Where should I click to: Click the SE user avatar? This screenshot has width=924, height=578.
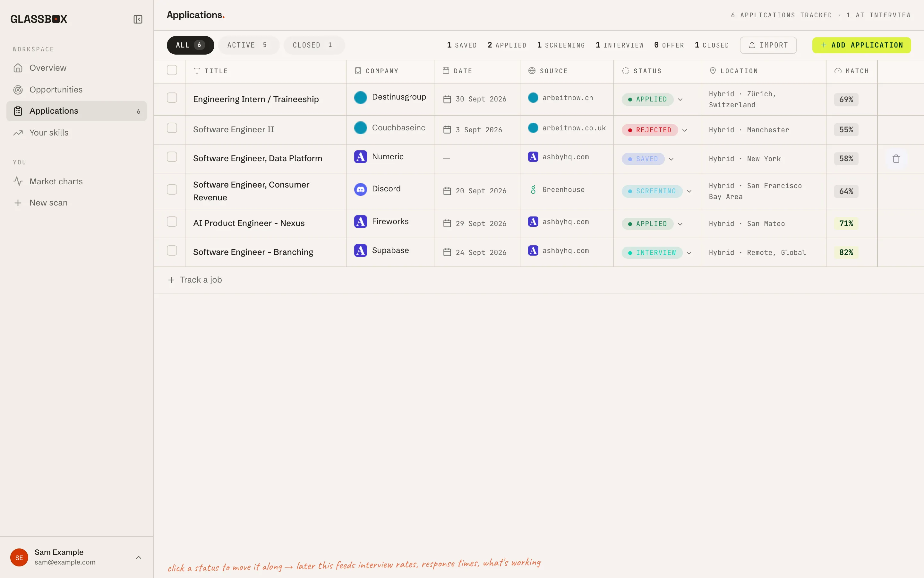[19, 557]
